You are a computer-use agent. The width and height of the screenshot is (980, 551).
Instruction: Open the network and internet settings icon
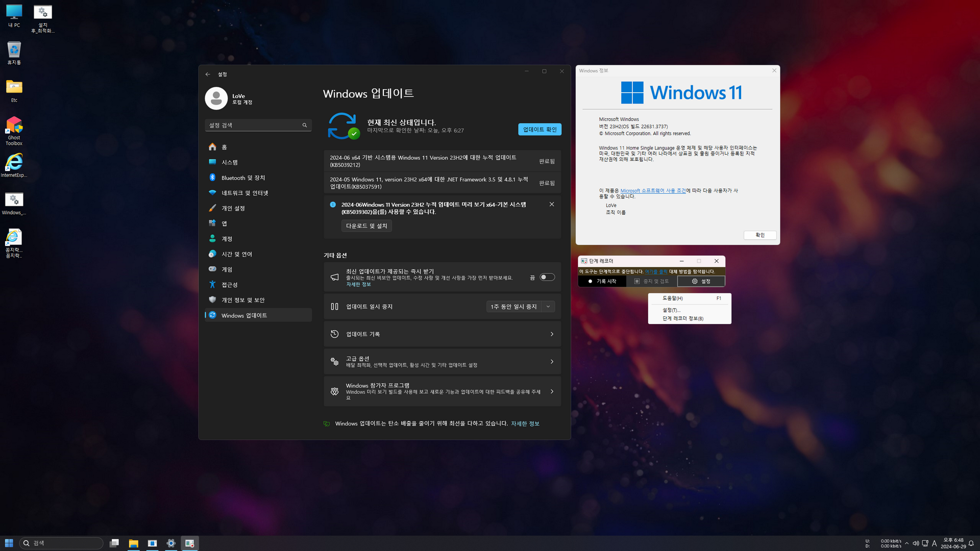212,193
